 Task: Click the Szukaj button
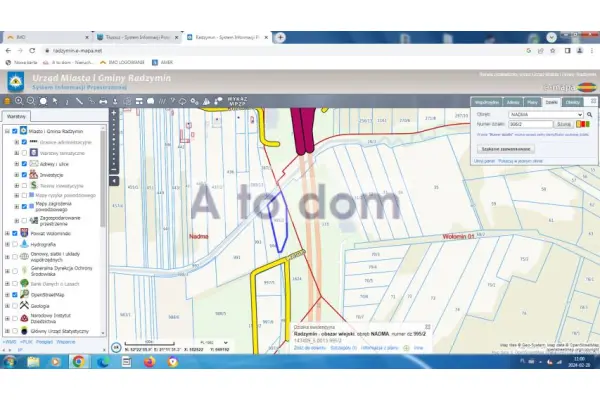point(564,124)
